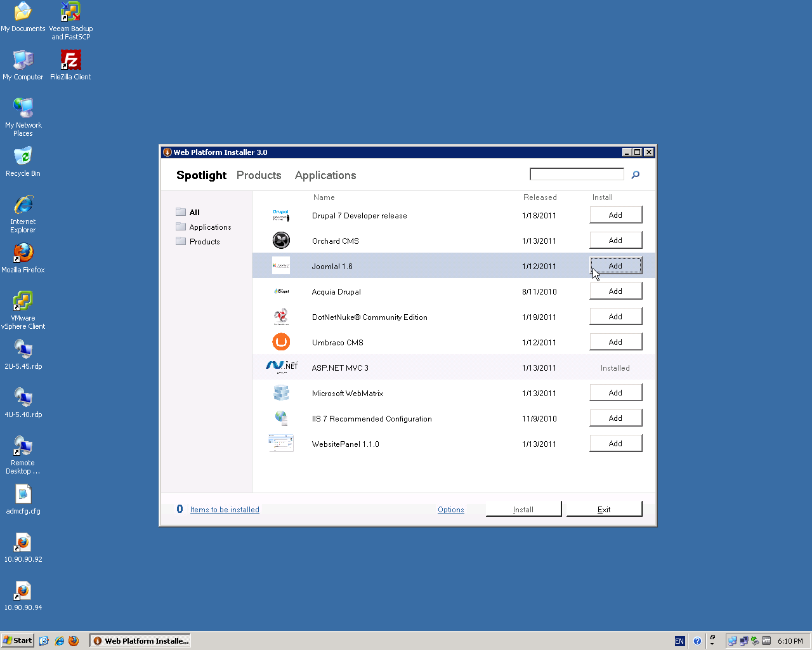The width and height of the screenshot is (812, 650).
Task: Select the My Documents desktop icon
Action: [x=23, y=17]
